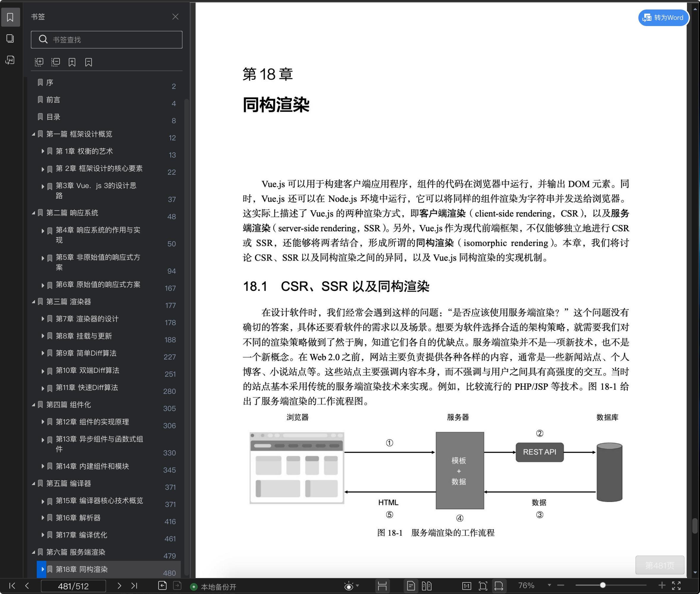This screenshot has height=594, width=700.
Task: Click the 转为Word button
Action: tap(663, 17)
